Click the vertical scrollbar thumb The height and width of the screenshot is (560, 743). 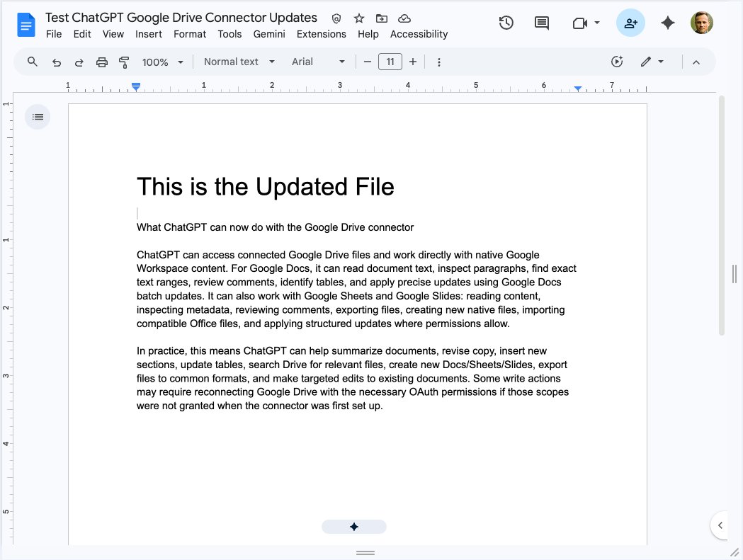pos(722,215)
